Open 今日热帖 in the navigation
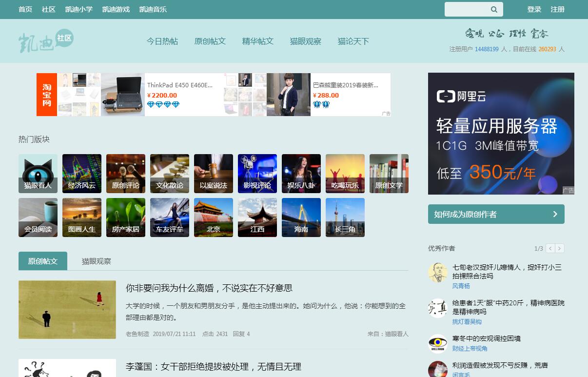The width and height of the screenshot is (588, 377). point(162,41)
